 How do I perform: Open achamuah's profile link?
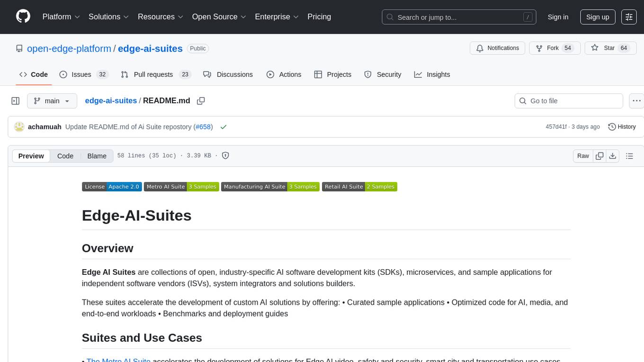tap(45, 127)
